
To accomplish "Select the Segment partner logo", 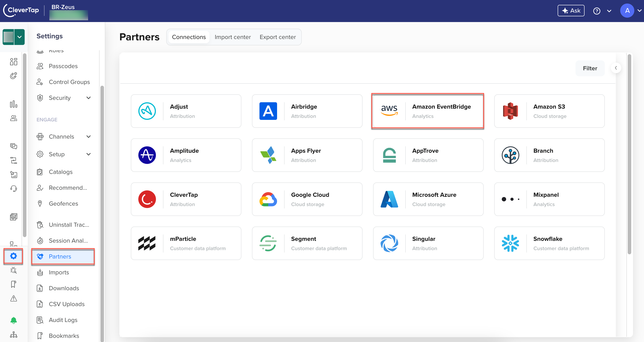I will (268, 243).
